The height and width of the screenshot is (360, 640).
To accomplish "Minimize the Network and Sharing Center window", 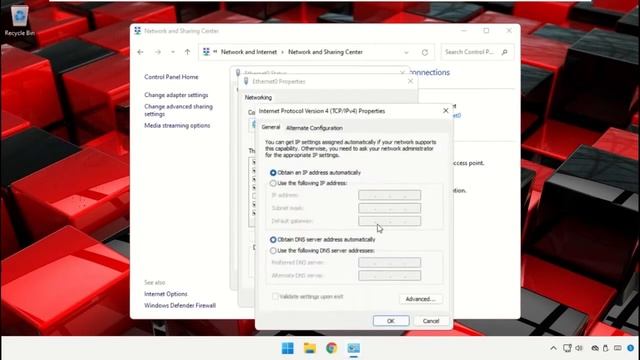I will pyautogui.click(x=464, y=31).
